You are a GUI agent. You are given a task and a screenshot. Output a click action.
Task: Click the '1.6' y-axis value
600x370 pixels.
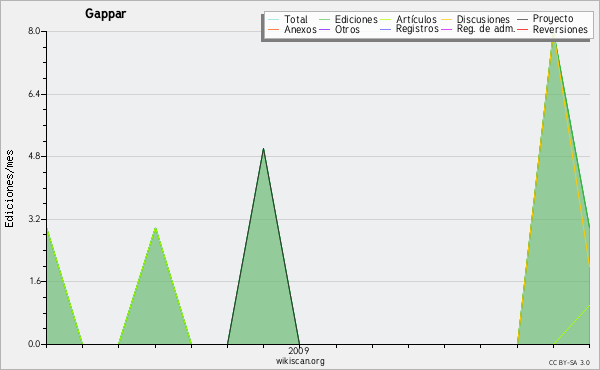(x=34, y=281)
